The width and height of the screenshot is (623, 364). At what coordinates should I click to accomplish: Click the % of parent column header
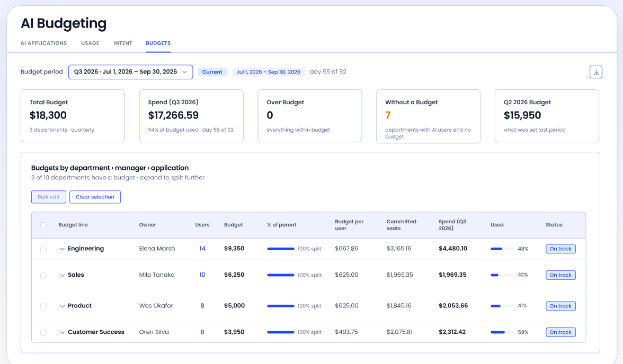(282, 225)
